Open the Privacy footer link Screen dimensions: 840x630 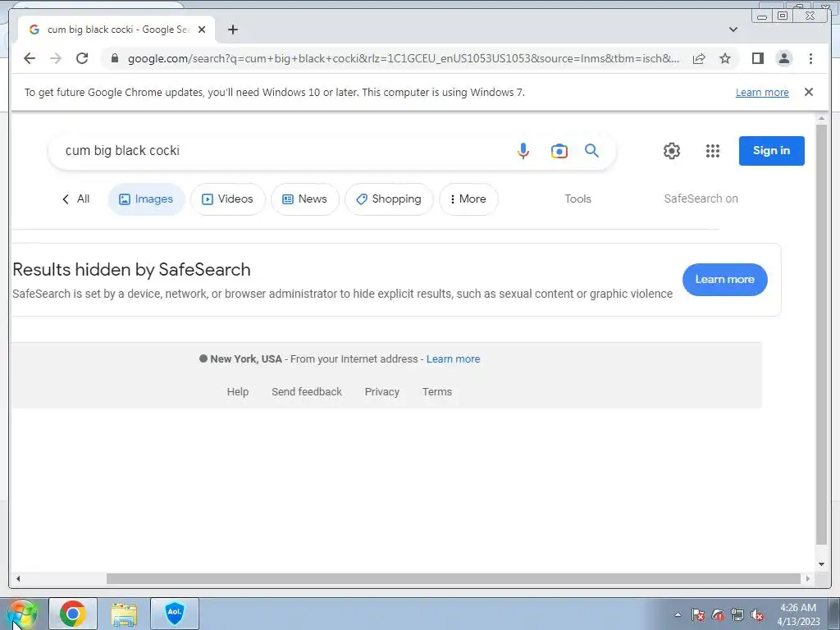(x=382, y=391)
